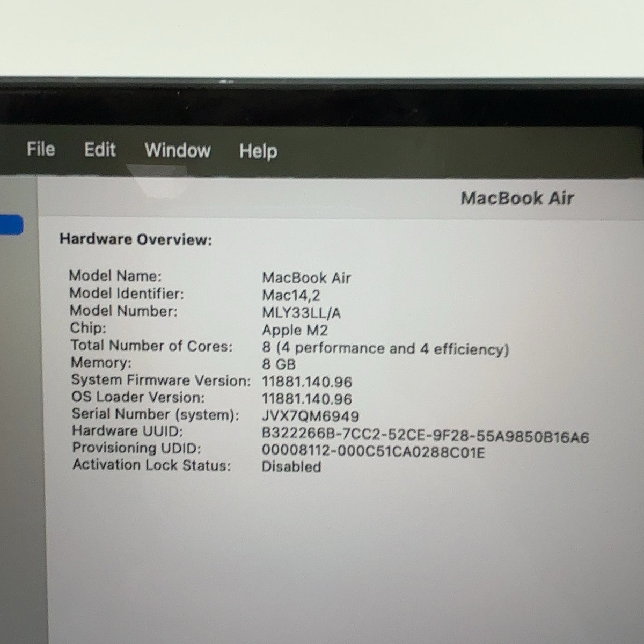Click OS Loader Version label
644x644 pixels.
point(138,398)
